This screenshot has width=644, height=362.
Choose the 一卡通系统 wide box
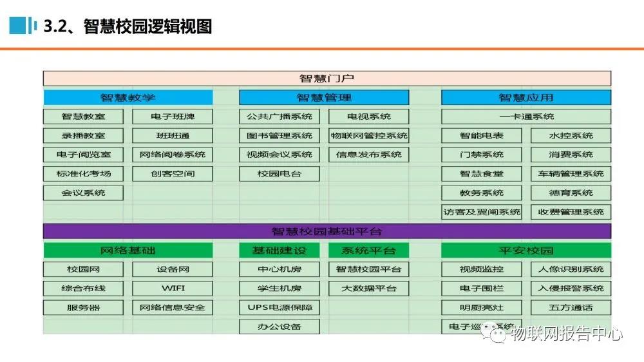pos(526,117)
